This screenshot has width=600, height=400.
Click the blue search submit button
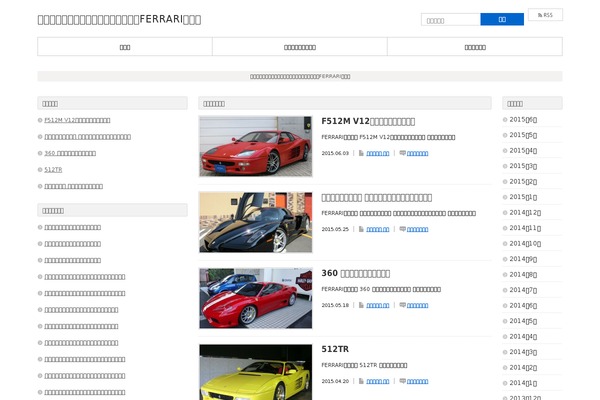click(x=502, y=20)
